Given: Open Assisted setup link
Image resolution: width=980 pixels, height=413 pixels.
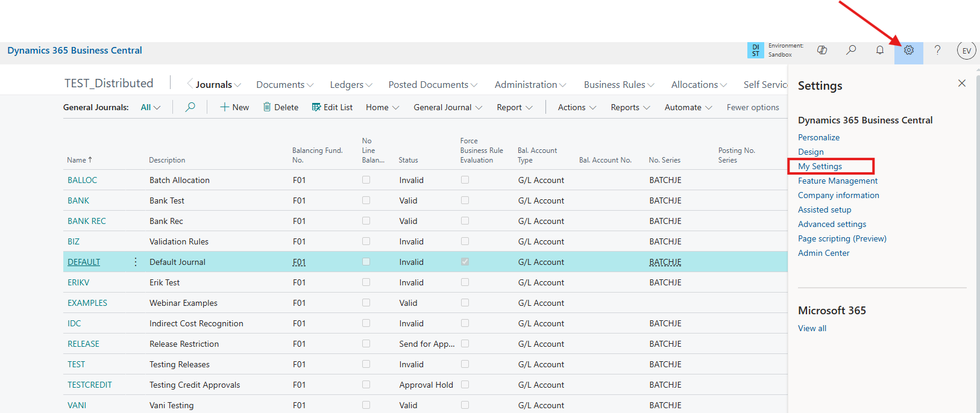Looking at the screenshot, I should point(825,210).
